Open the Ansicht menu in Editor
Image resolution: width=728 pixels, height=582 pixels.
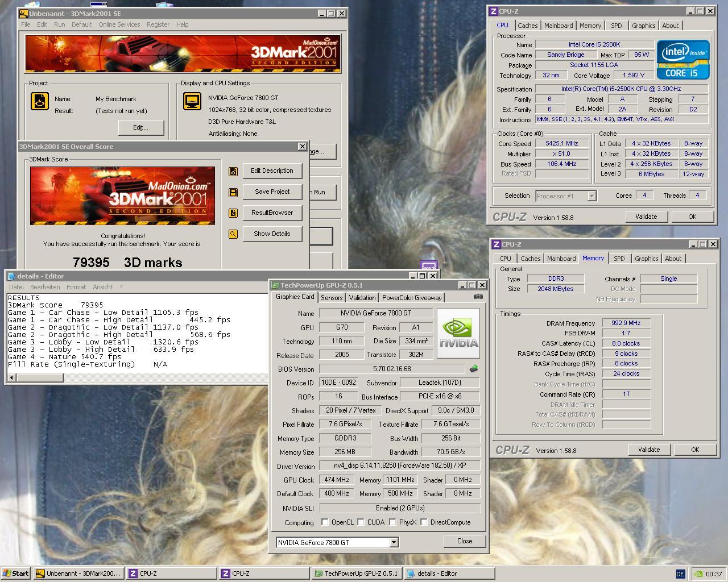pos(103,287)
